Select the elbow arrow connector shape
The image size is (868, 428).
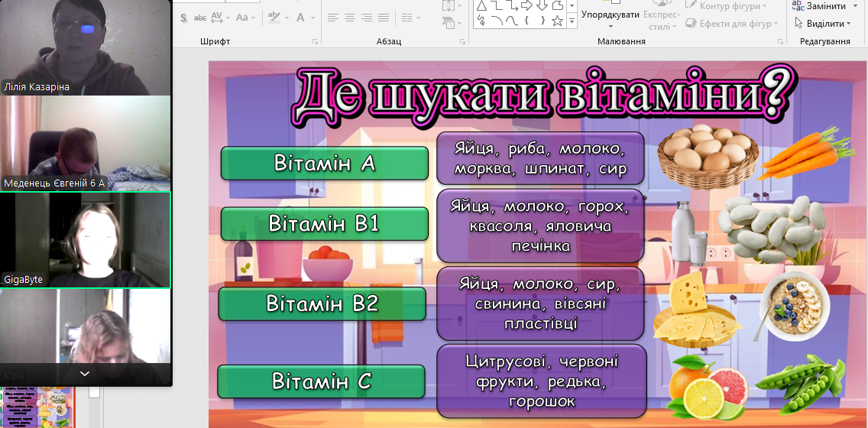point(512,5)
